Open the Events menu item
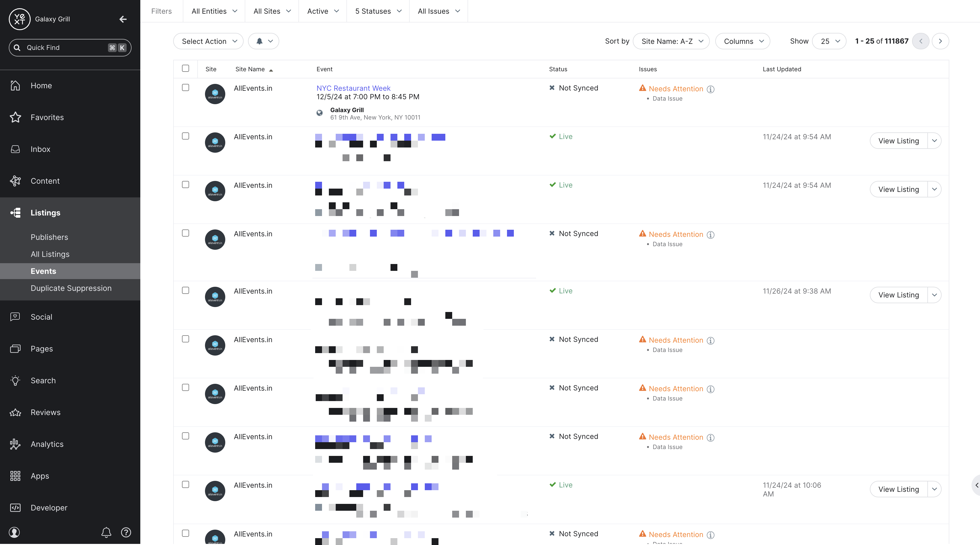The width and height of the screenshot is (980, 545). coord(43,271)
